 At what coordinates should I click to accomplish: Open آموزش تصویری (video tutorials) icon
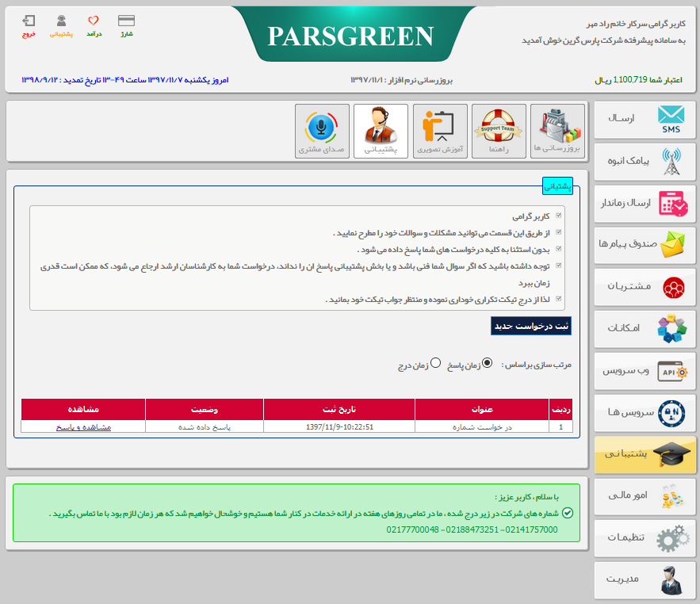[440, 130]
